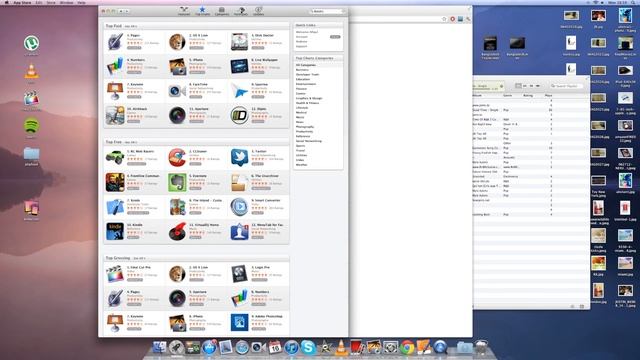Screen dimensions: 640x360
Task: Click wrench menu icon in browser window
Action: click(x=468, y=19)
